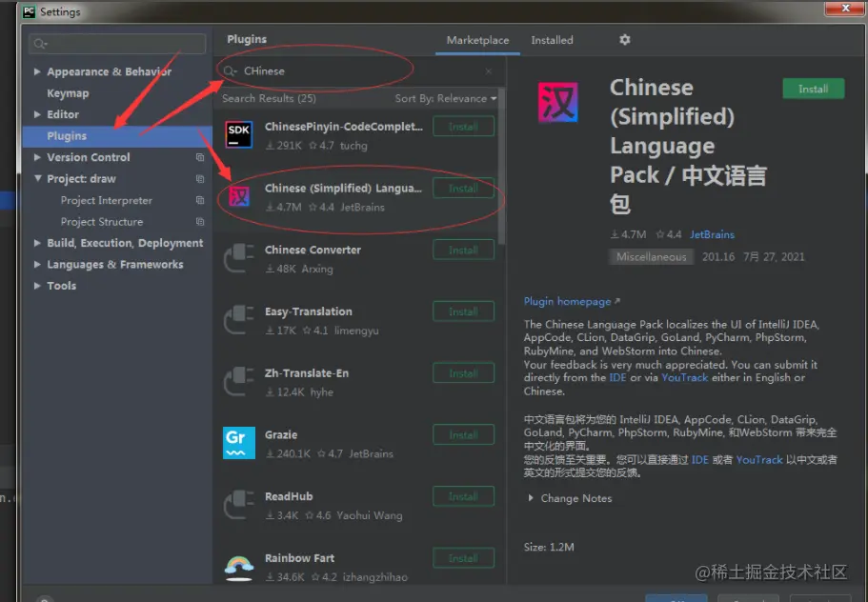Expand the Tools settings node
The height and width of the screenshot is (602, 868).
coord(37,286)
